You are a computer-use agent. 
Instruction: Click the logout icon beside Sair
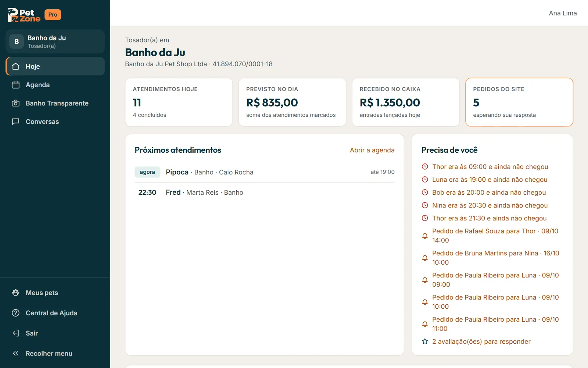click(x=15, y=333)
